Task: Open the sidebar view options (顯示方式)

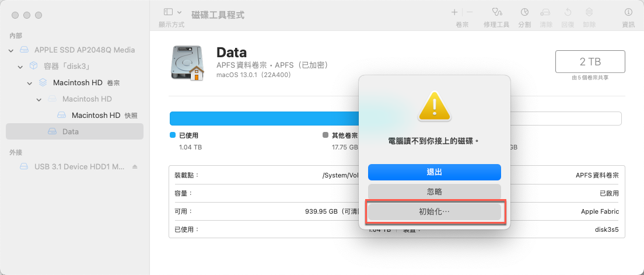Action: coord(172,18)
